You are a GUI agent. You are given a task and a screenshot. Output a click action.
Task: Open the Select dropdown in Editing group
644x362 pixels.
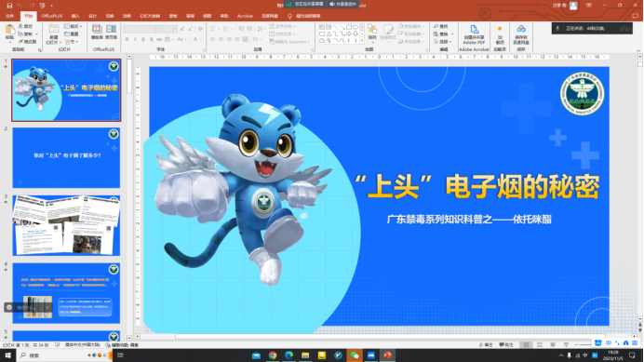[x=442, y=42]
